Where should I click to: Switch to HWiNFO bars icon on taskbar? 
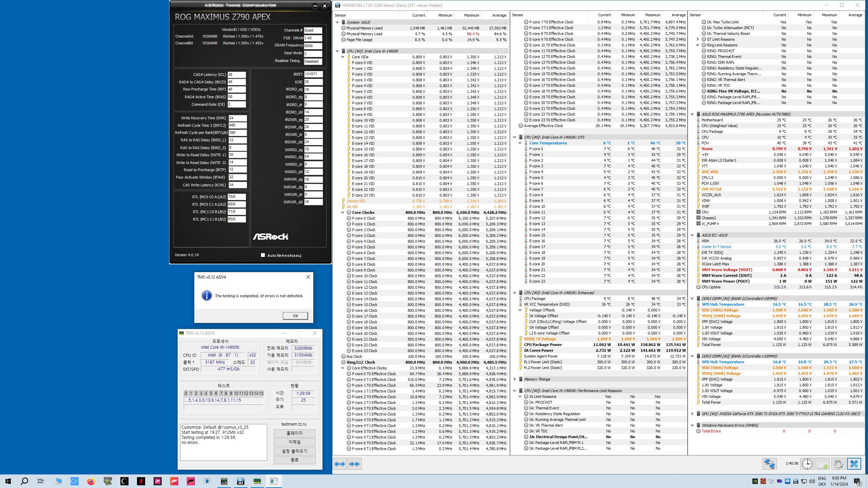click(241, 481)
